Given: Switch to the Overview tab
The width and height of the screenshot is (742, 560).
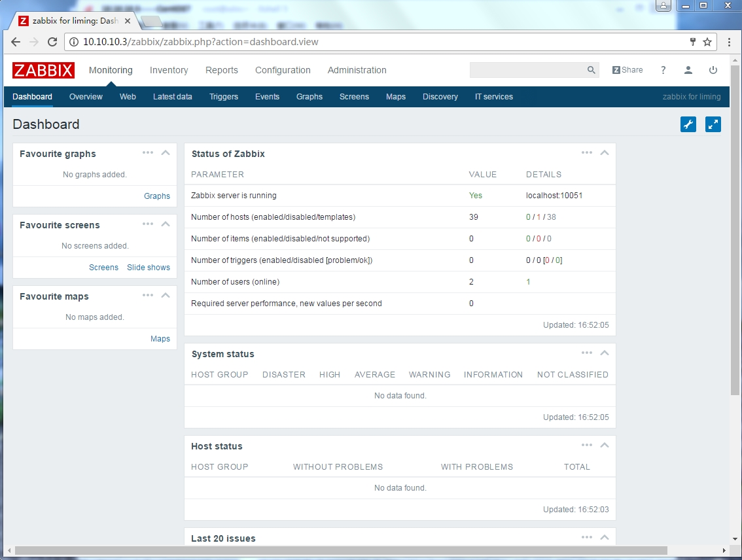Looking at the screenshot, I should pos(86,96).
